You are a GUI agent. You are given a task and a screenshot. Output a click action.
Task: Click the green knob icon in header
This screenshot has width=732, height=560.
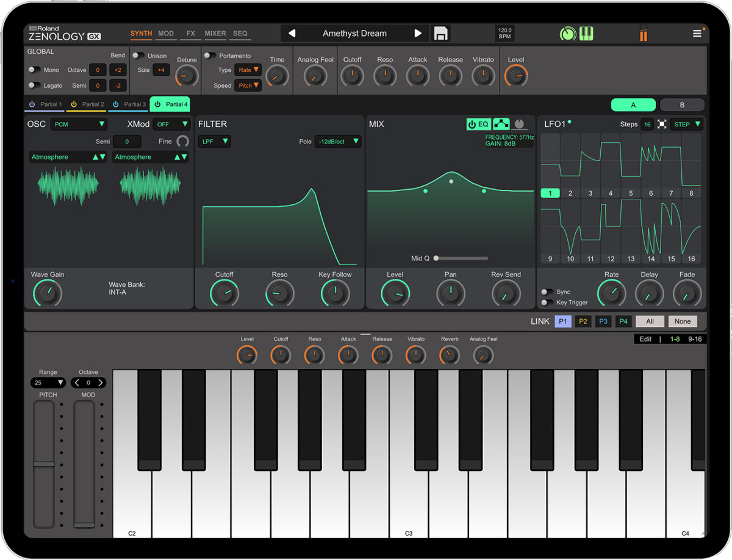[x=567, y=34]
